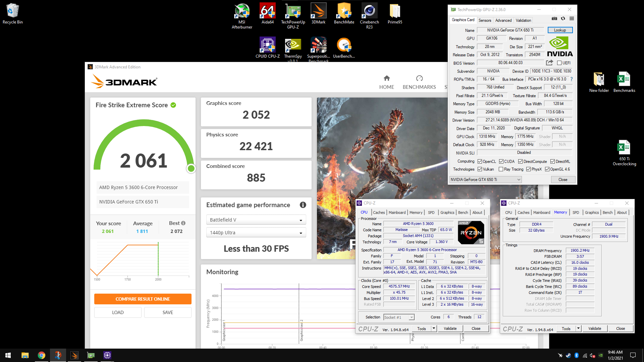Click the green score gauge handle

click(191, 168)
